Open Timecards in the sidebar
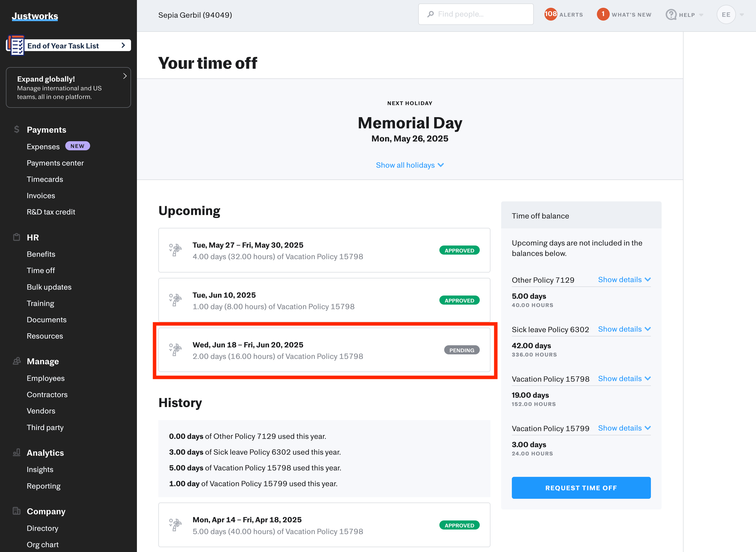 click(45, 179)
